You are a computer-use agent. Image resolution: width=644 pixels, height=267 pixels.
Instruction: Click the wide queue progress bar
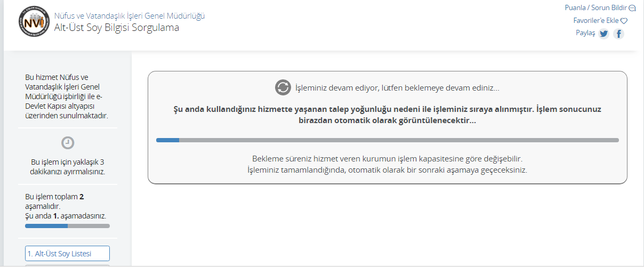(387, 140)
